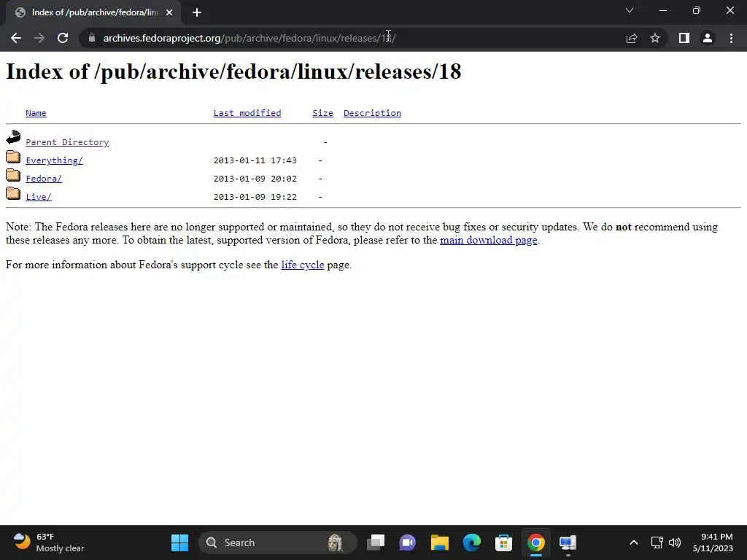
Task: Sort listing by Description
Action: 372,113
